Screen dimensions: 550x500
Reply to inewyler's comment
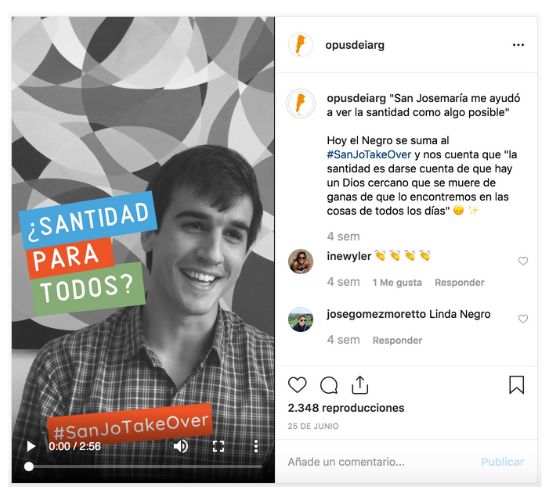tap(460, 282)
